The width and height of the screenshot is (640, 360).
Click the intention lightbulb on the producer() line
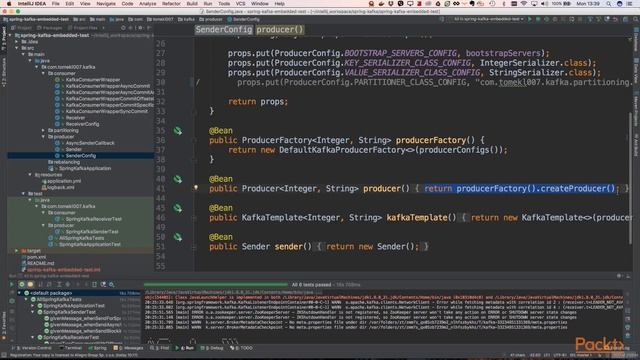tap(196, 188)
